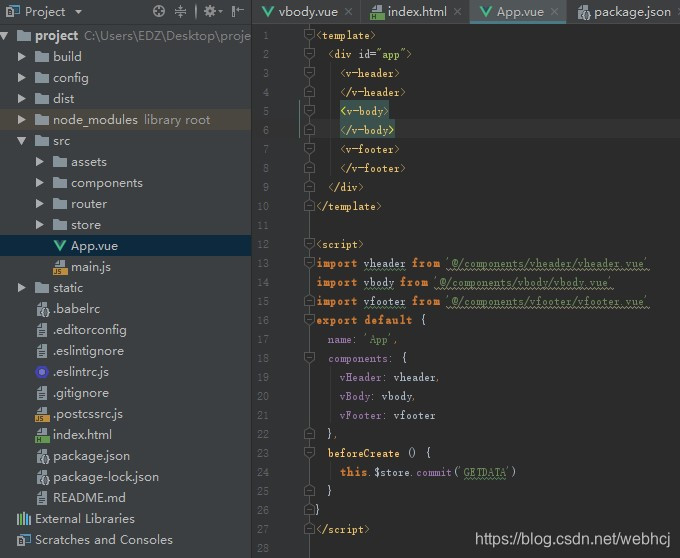The width and height of the screenshot is (680, 558).
Task: Click the vfooter.vue import path
Action: (x=547, y=301)
